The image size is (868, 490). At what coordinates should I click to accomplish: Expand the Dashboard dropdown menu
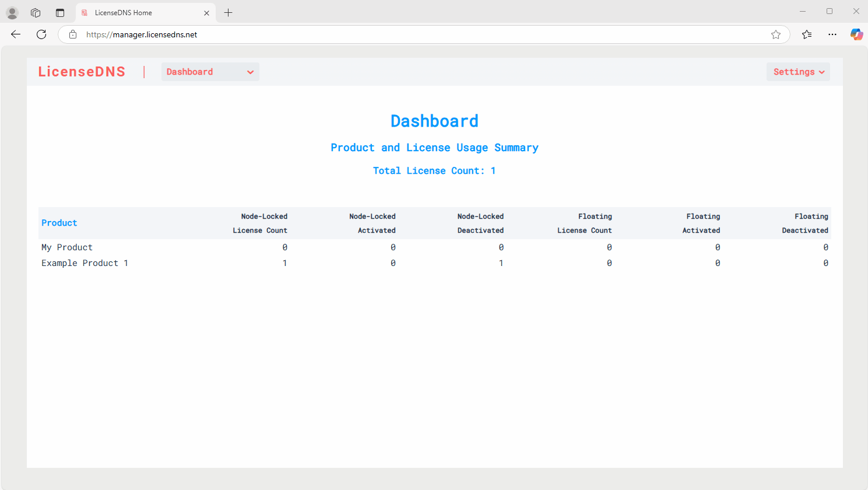tap(210, 72)
